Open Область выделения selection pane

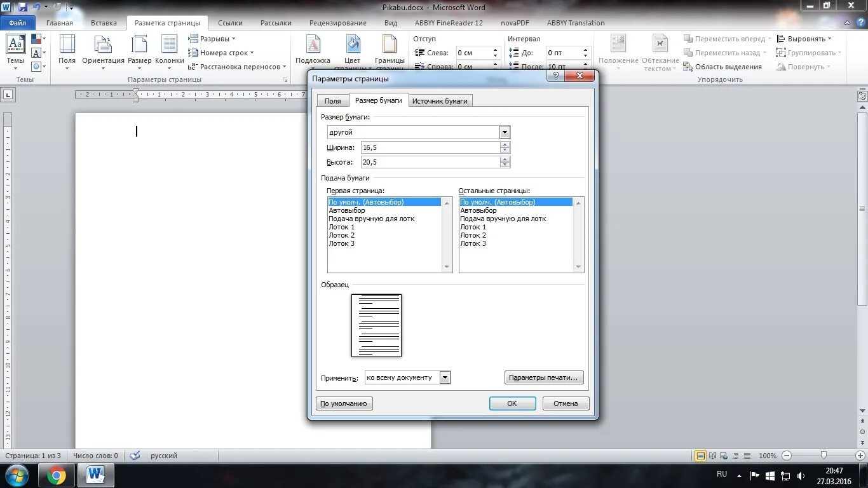722,67
